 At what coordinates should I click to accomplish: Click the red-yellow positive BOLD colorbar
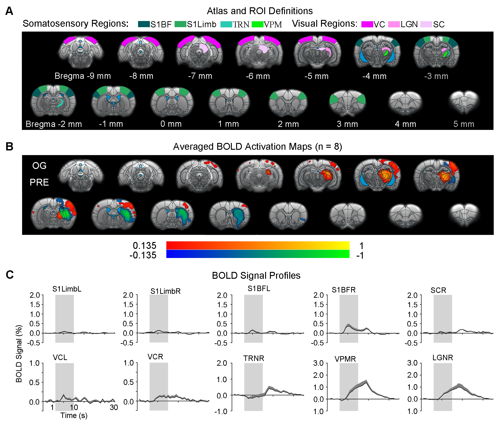(x=258, y=245)
